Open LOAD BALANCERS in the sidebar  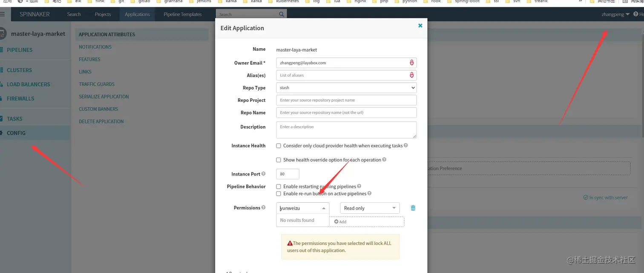tap(28, 84)
